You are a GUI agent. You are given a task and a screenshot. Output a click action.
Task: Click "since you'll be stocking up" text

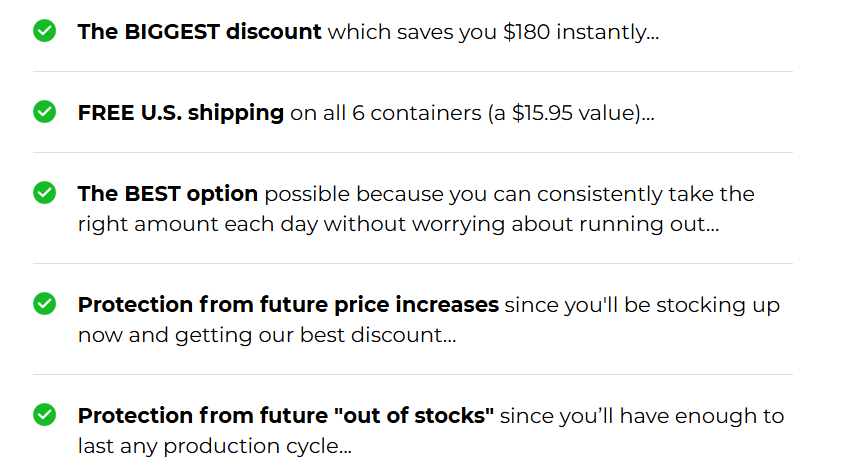642,305
